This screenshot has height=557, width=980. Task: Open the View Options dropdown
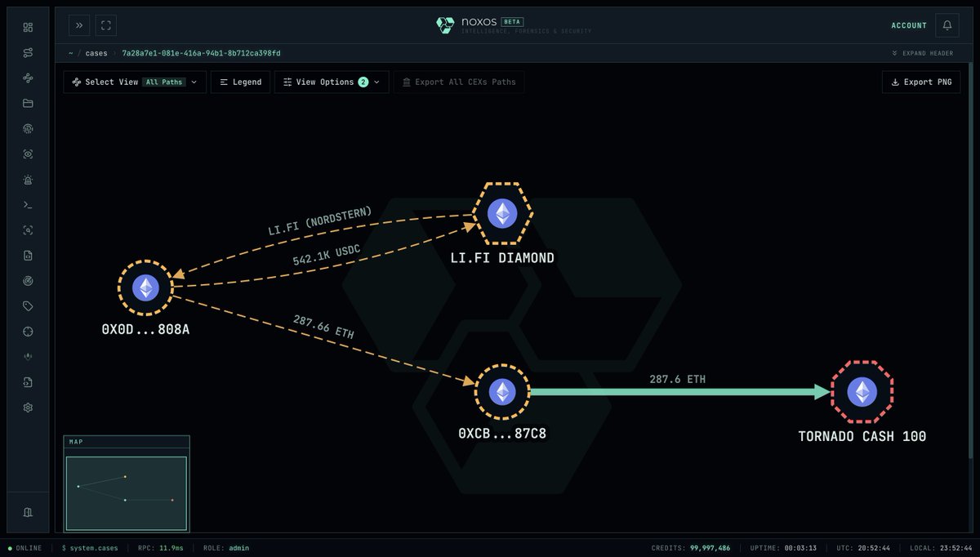click(x=332, y=82)
